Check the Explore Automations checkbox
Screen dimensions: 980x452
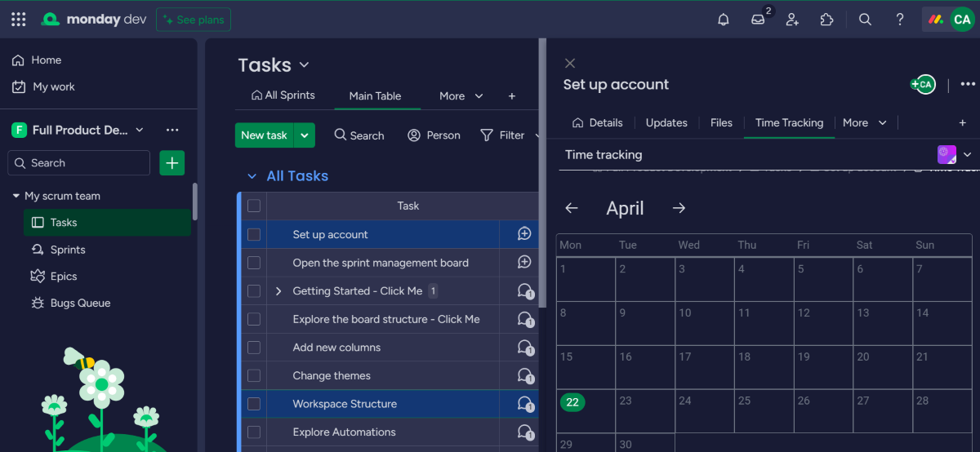pos(254,432)
